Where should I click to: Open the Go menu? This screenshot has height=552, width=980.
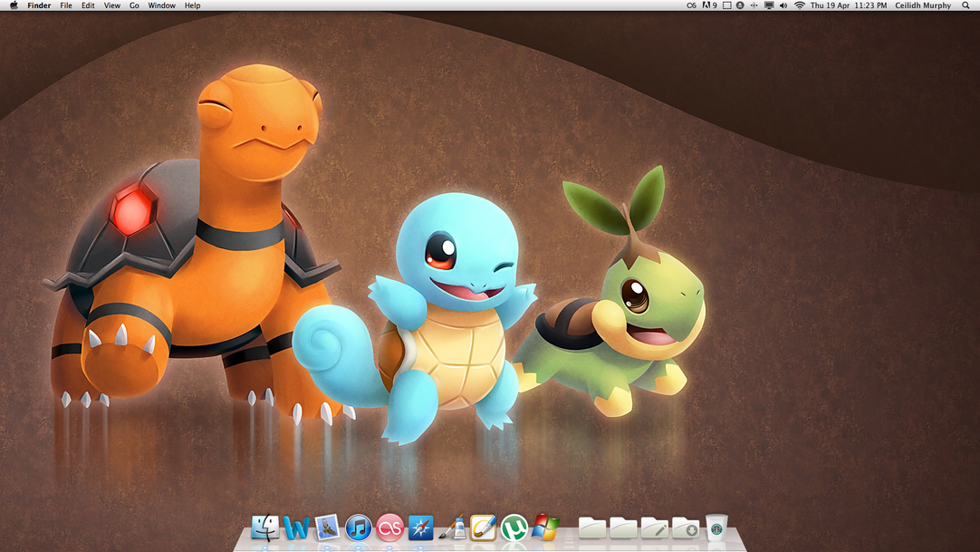tap(134, 5)
